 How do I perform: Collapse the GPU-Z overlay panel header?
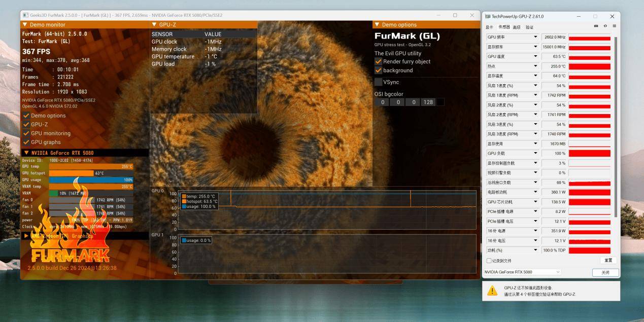[x=155, y=24]
